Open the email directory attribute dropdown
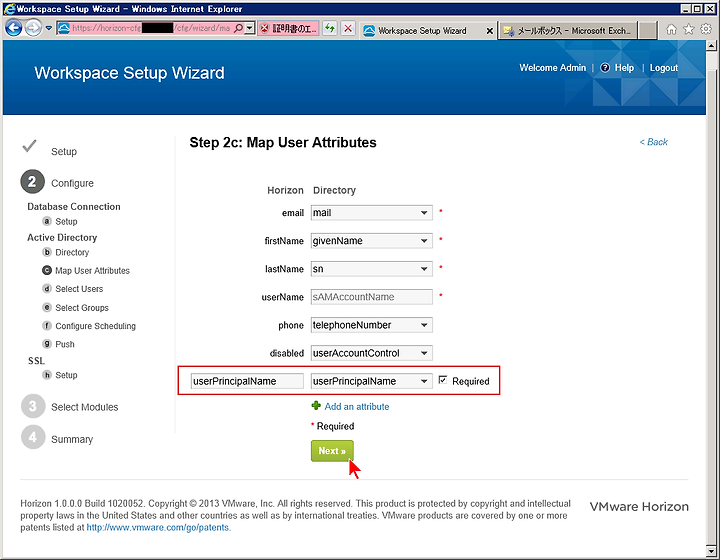The height and width of the screenshot is (560, 720). pyautogui.click(x=371, y=213)
